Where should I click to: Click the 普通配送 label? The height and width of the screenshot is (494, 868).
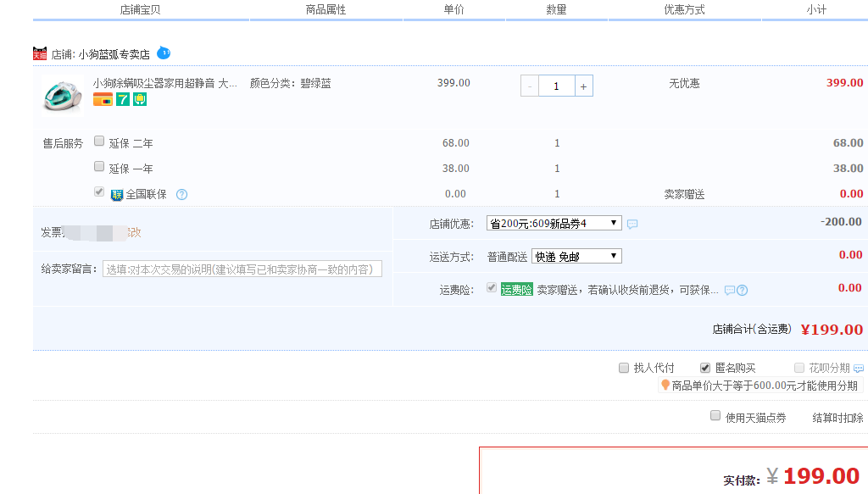point(507,257)
